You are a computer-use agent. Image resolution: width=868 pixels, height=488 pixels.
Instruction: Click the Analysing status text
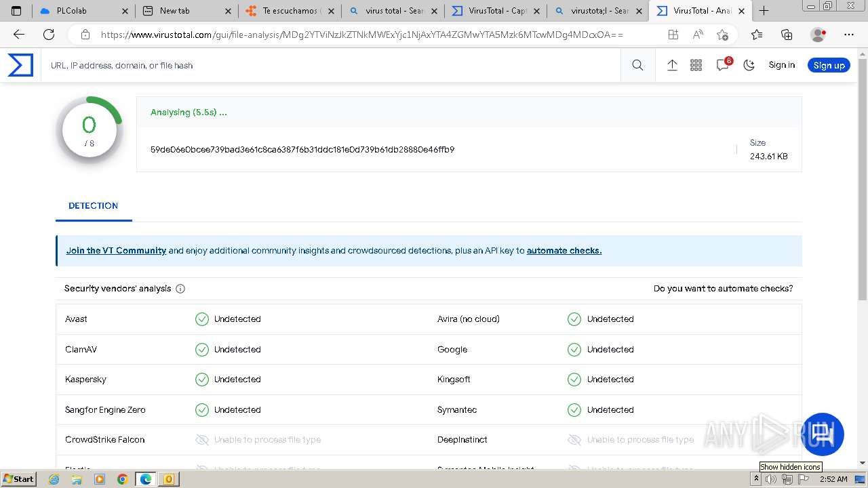coord(189,113)
